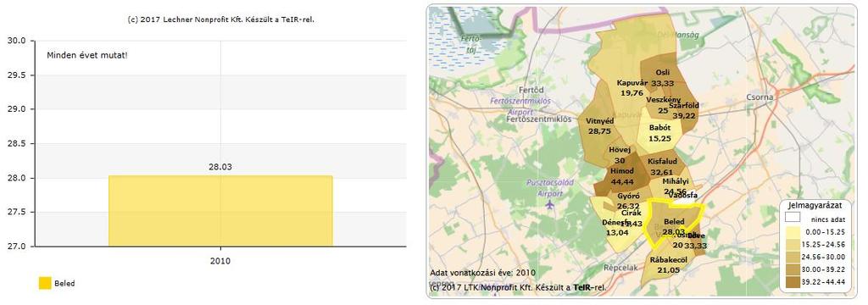Click the Hövej 30 map label
This screenshot has height=305, width=868.
[620, 155]
